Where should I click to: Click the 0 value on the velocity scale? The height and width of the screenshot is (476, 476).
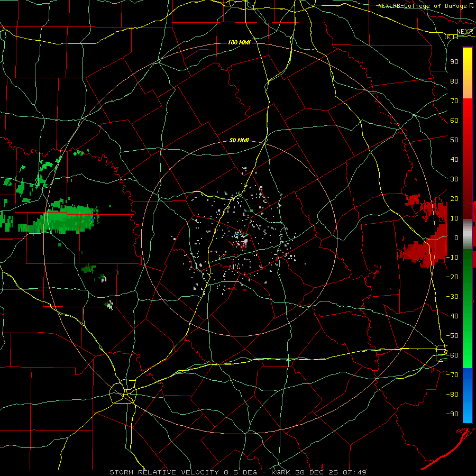456,238
